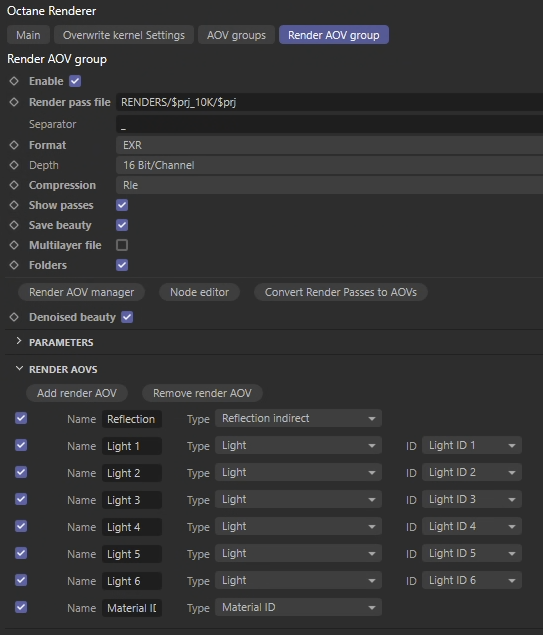The width and height of the screenshot is (543, 635).
Task: Uncheck Show passes
Action: 122,205
